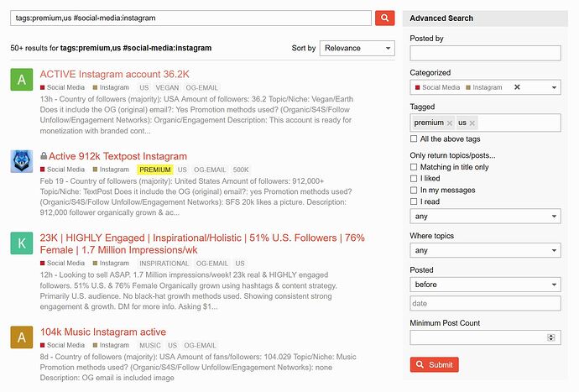Click the teal K user avatar
579x392 pixels.
(22, 243)
